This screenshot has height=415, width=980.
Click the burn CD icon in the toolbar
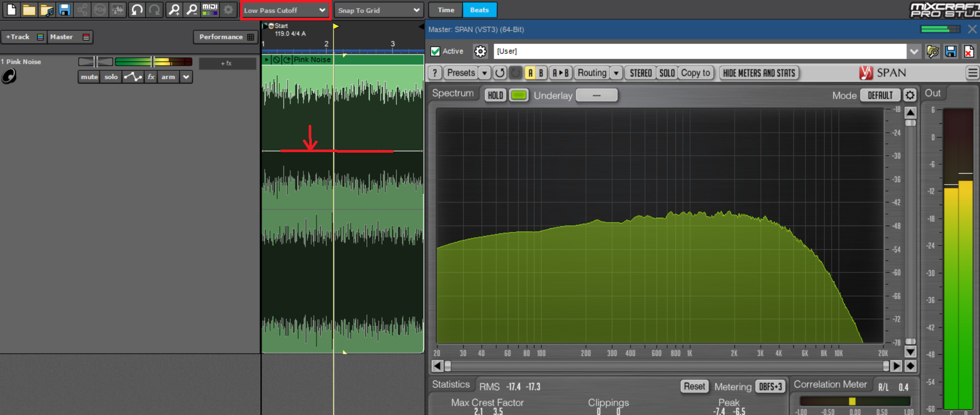click(x=100, y=9)
